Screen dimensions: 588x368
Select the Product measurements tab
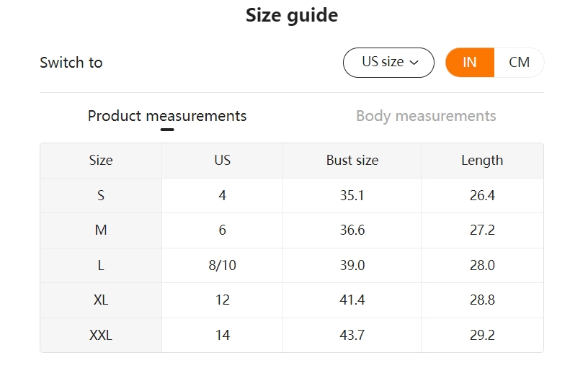pyautogui.click(x=167, y=116)
